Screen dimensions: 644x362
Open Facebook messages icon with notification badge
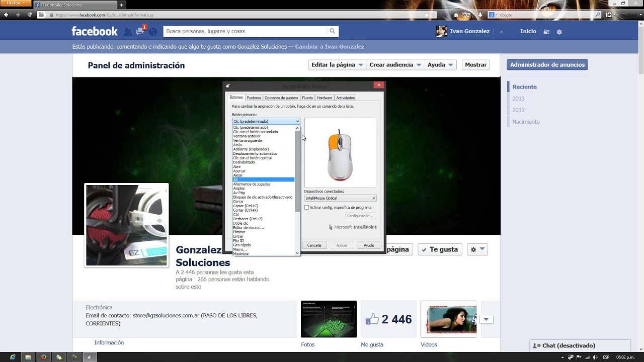click(x=140, y=31)
